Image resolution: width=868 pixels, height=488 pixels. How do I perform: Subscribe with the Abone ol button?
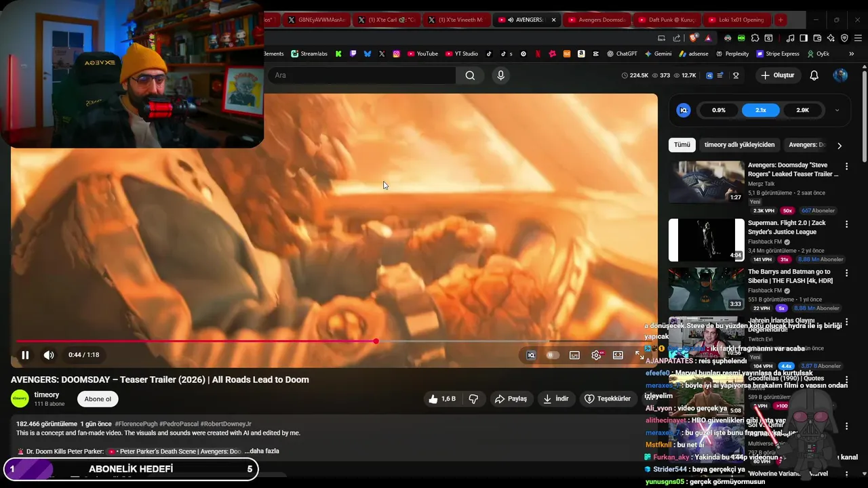tap(98, 399)
